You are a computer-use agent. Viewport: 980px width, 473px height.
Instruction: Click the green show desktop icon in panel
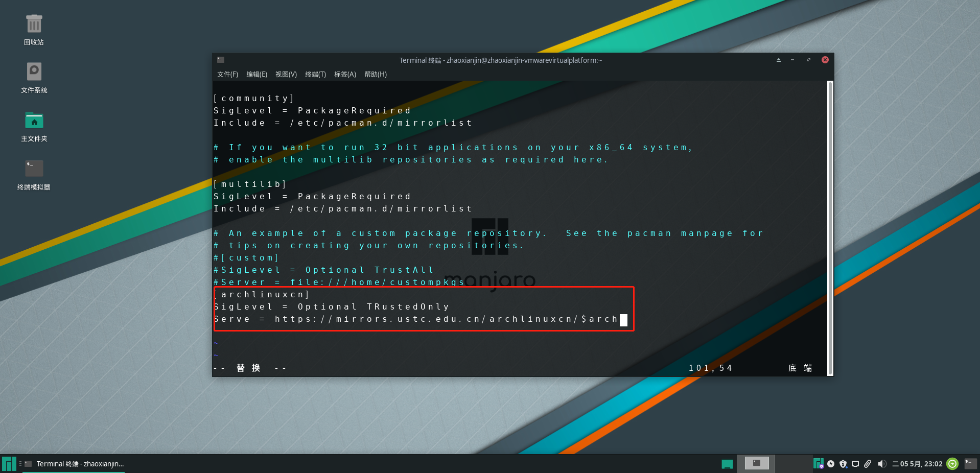pyautogui.click(x=727, y=464)
